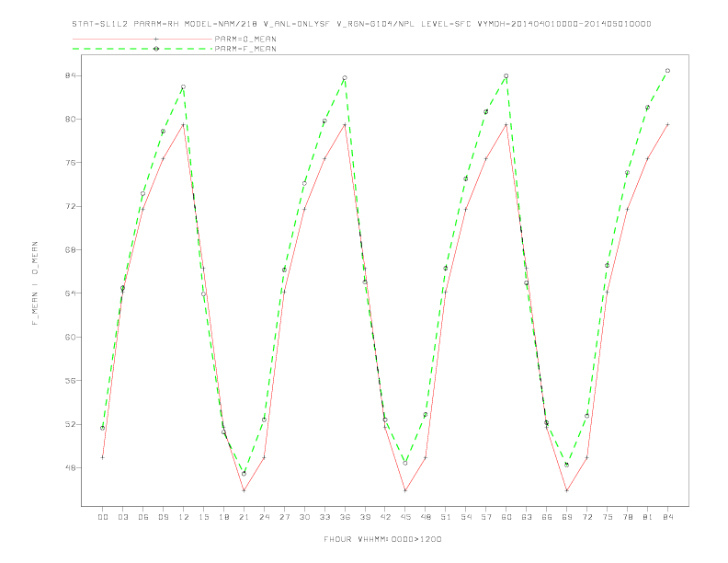Click the x-axis tick label 24

[264, 517]
